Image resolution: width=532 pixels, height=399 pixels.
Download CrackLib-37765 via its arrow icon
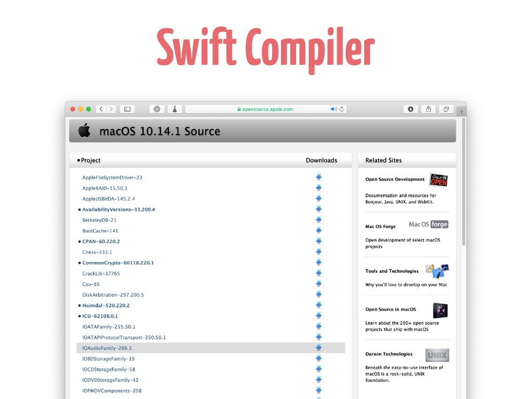click(318, 273)
